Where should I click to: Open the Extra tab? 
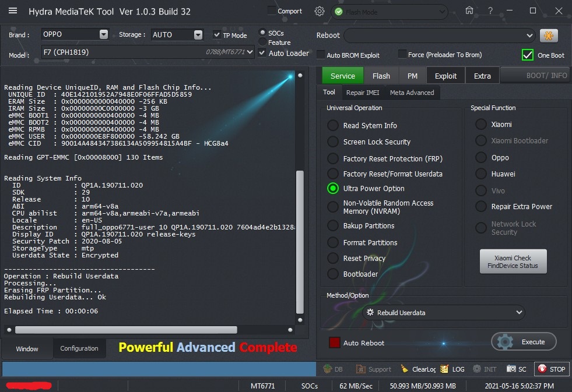point(482,76)
